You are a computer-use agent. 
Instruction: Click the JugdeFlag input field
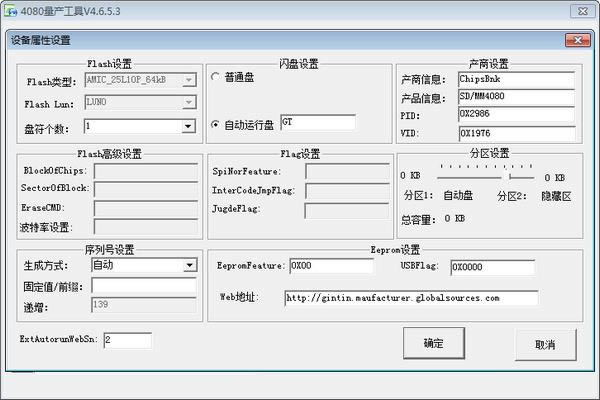(347, 211)
